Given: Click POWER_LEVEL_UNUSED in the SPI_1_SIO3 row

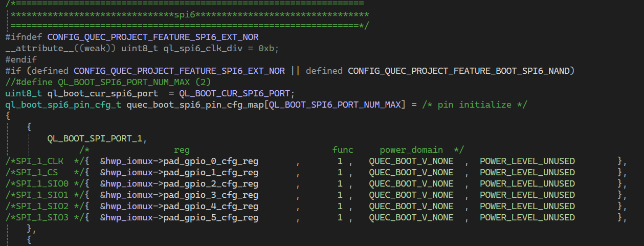Looking at the screenshot, I should pyautogui.click(x=527, y=217).
